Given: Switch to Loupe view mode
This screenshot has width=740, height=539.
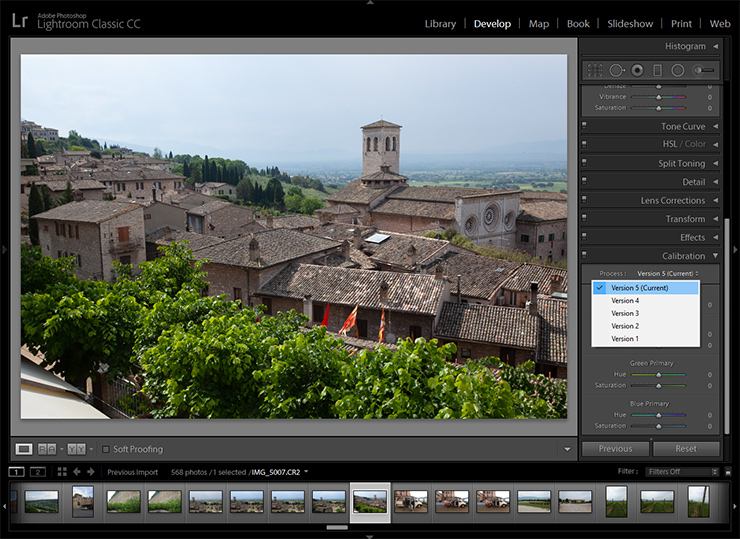Looking at the screenshot, I should (x=24, y=449).
